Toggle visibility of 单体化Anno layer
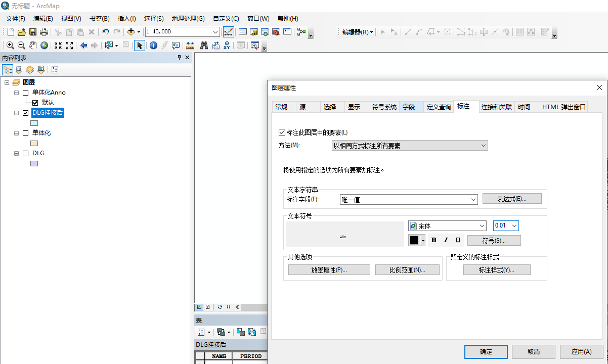 coord(26,93)
